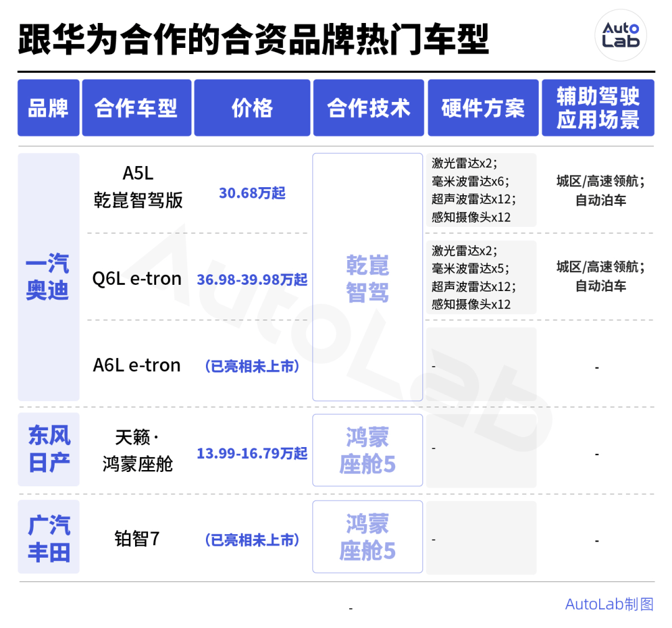Select the 硬件方案 column header
Image resolution: width=672 pixels, height=628 pixels.
482,107
